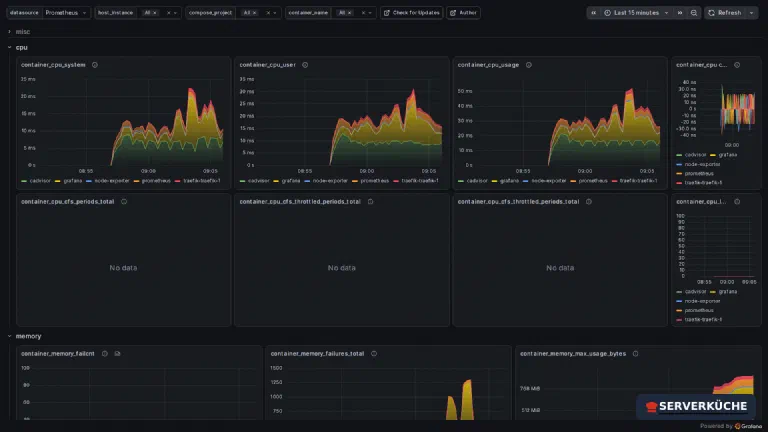This screenshot has height=432, width=768.
Task: Click the Check for Updates link button
Action: 411,13
